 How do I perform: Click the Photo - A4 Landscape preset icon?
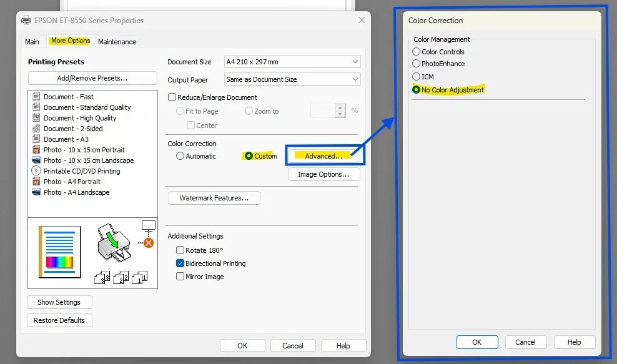coord(36,192)
